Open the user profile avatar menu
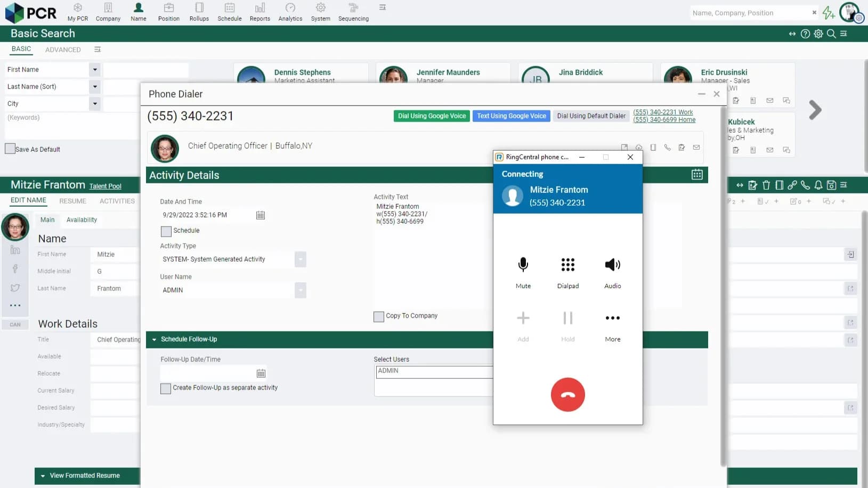Image resolution: width=868 pixels, height=488 pixels. 850,12
